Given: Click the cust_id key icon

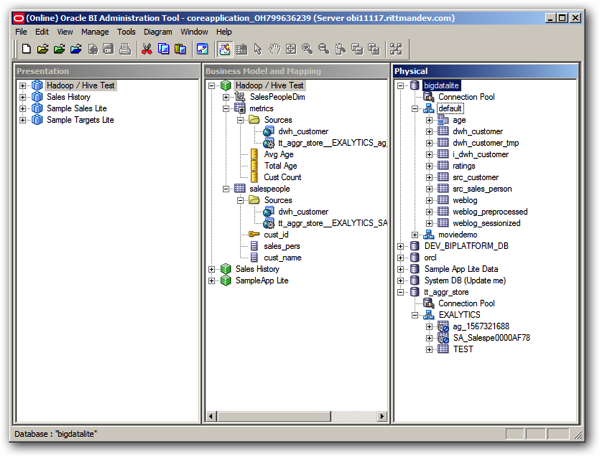Looking at the screenshot, I should [x=254, y=234].
